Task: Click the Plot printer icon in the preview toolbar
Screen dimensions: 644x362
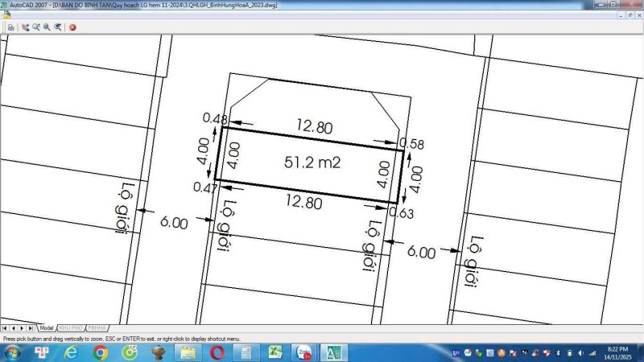Action: click(10, 27)
